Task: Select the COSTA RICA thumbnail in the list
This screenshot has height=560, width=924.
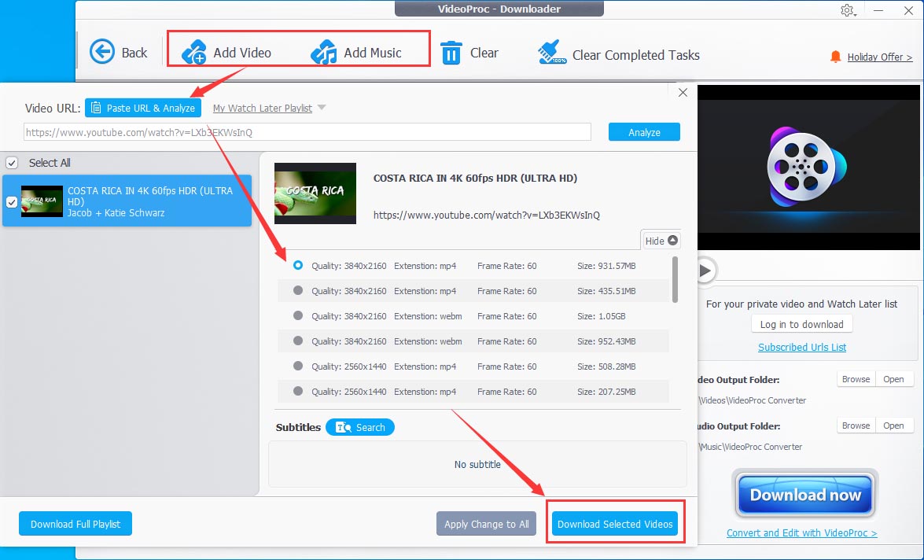Action: 42,201
